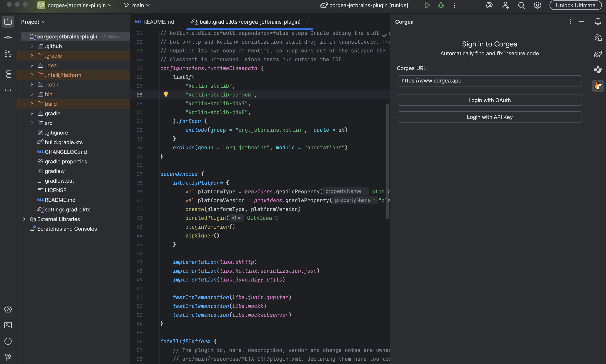
Task: Open the Gradle tool window
Action: click(x=598, y=54)
